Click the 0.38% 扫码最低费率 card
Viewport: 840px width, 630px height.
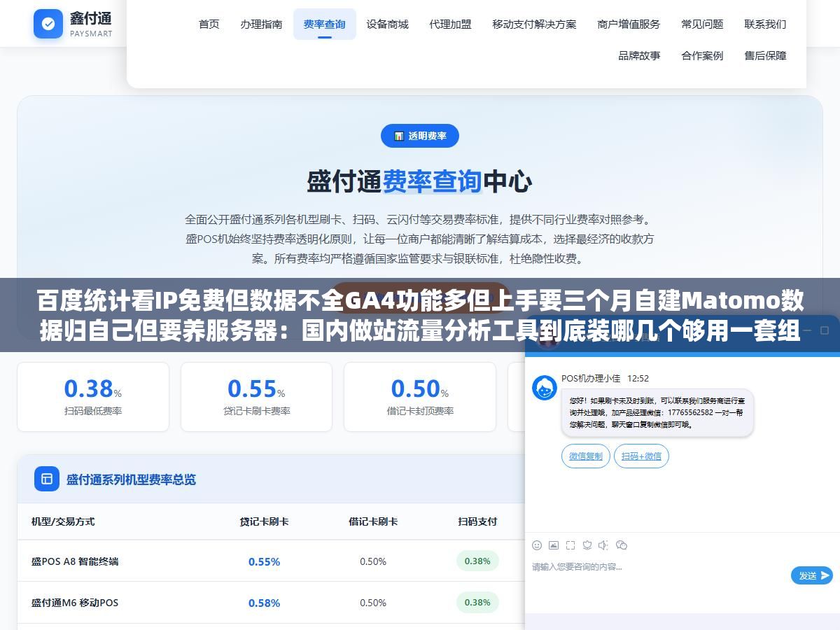pyautogui.click(x=93, y=397)
